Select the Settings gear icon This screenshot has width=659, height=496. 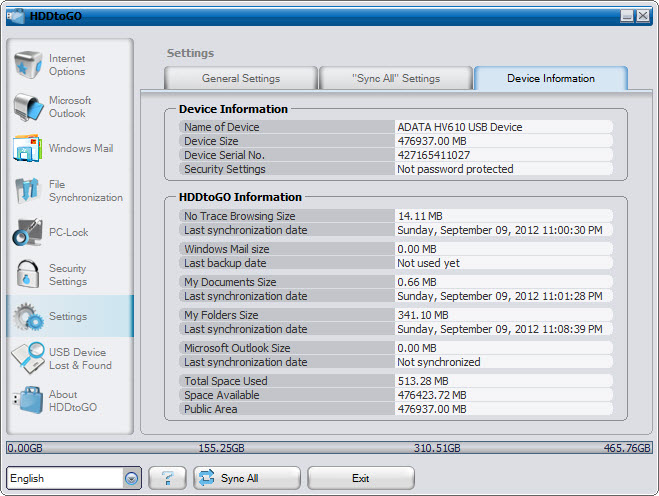click(28, 316)
